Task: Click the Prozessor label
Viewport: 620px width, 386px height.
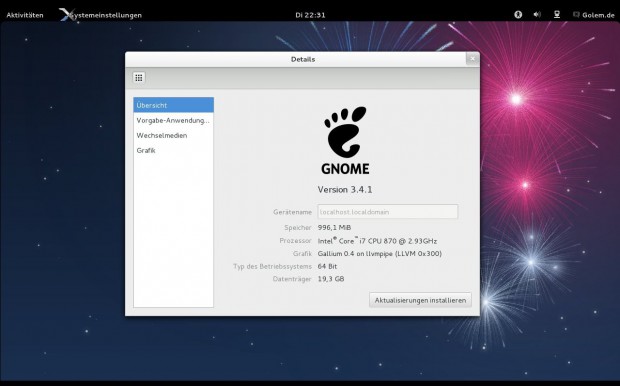Action: tap(295, 240)
